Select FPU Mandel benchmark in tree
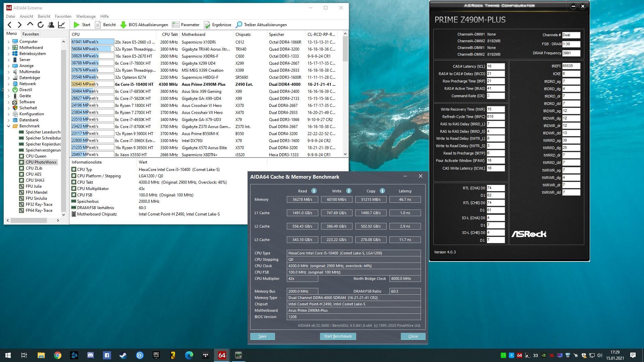This screenshot has height=362, width=644. (x=36, y=192)
